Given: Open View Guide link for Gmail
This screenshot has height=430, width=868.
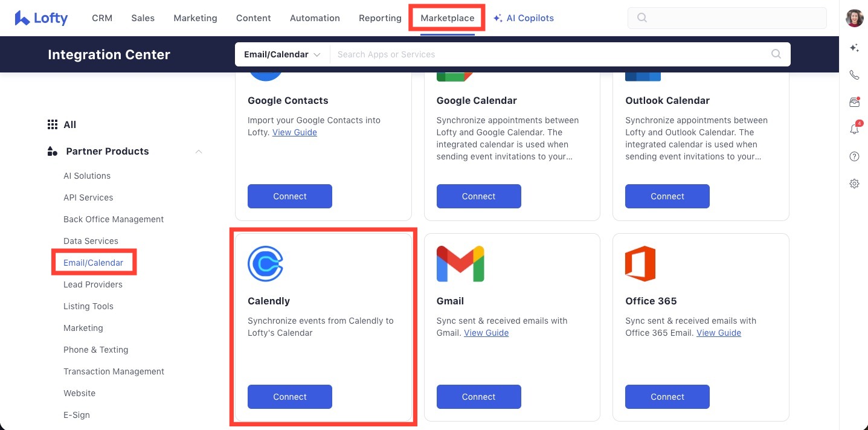Looking at the screenshot, I should (x=486, y=333).
